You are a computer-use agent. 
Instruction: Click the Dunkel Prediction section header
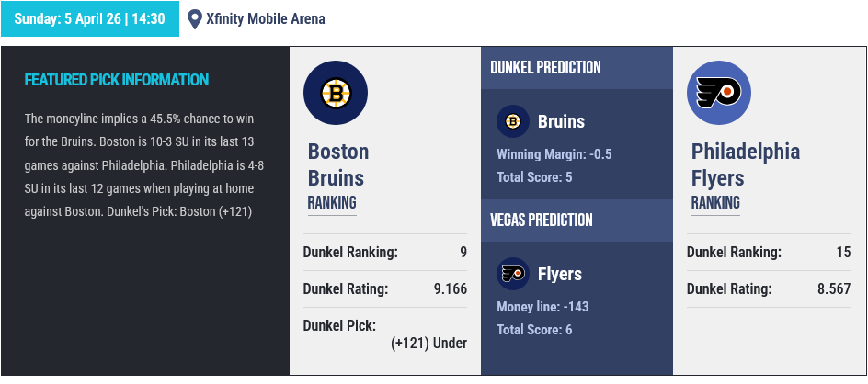pos(545,68)
